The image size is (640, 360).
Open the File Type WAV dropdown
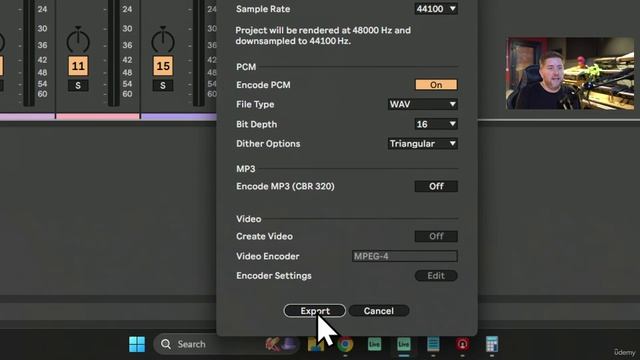(x=422, y=104)
